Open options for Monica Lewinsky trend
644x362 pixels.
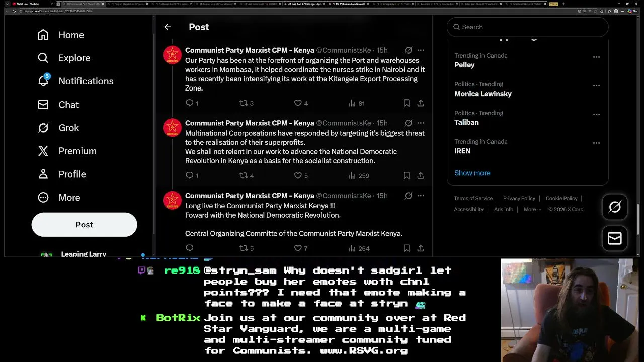click(x=596, y=85)
